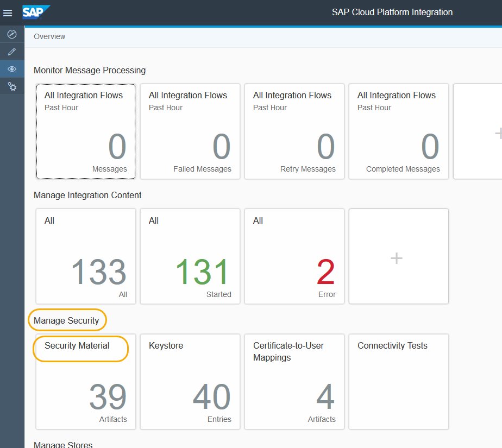This screenshot has height=448, width=502.
Task: Select the Discover compass icon in sidebar
Action: [12, 34]
